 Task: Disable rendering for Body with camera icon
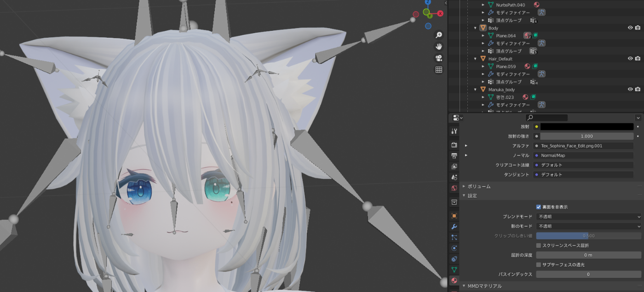(638, 28)
